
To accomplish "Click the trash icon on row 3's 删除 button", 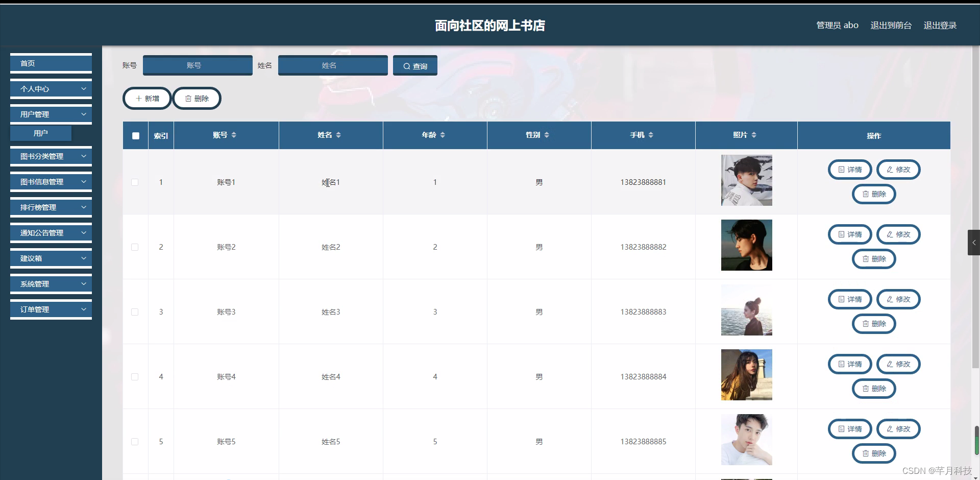I will click(865, 324).
